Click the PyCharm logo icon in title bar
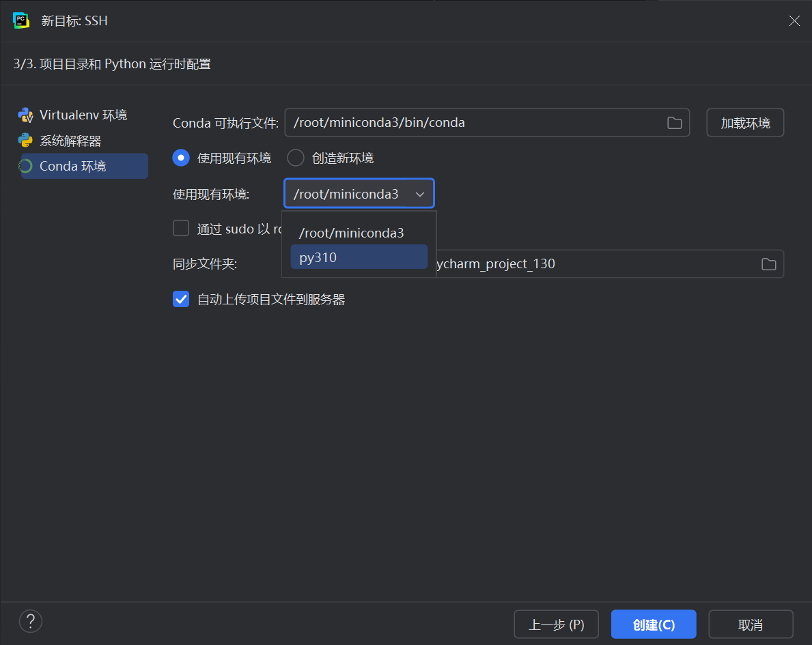Screen dimensions: 812x645 20,20
